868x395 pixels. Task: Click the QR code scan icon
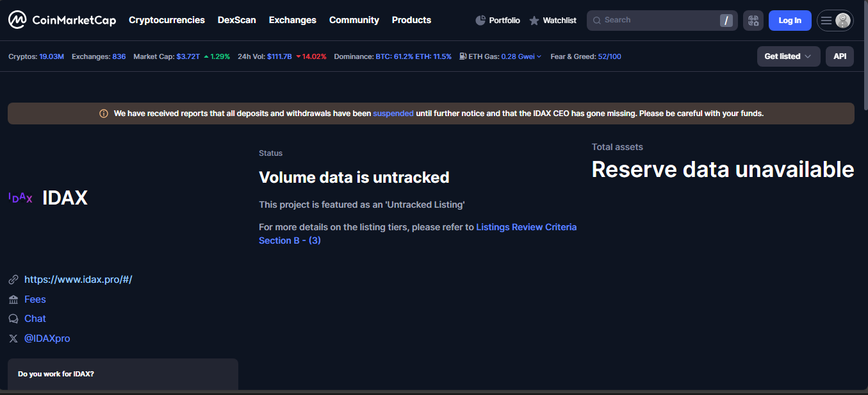753,21
